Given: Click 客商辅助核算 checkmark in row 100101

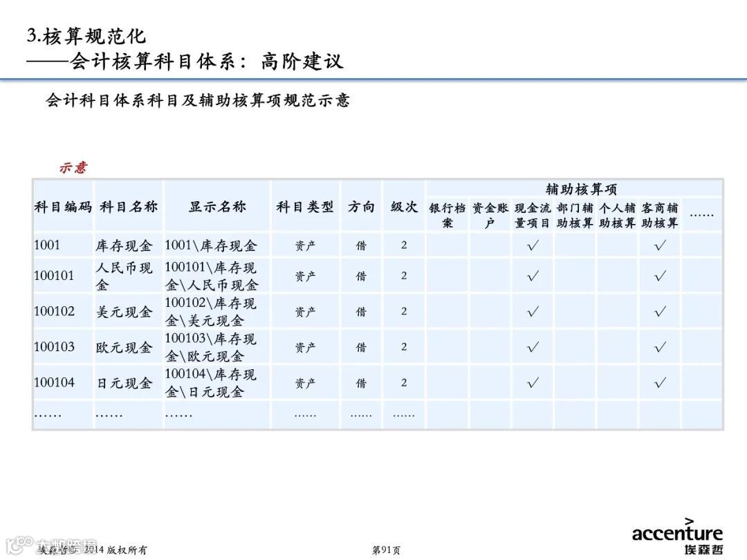Looking at the screenshot, I should click(x=660, y=276).
